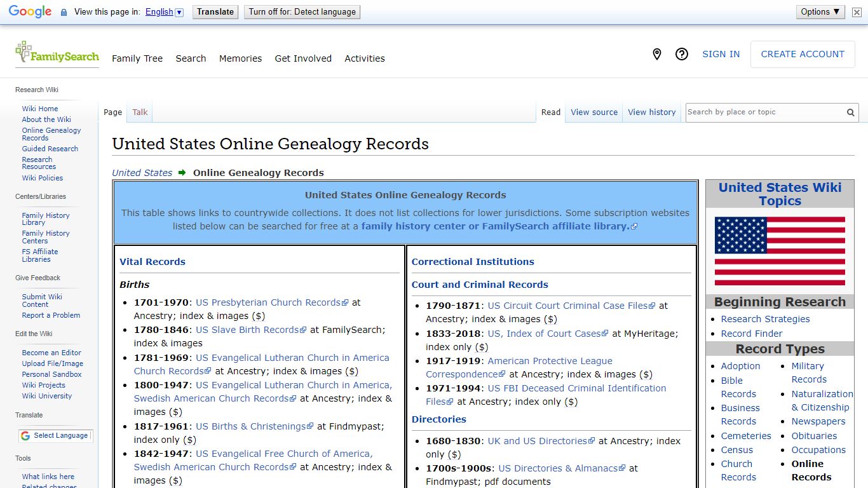The image size is (868, 488).
Task: Open Become an Editor link
Action: pos(51,353)
